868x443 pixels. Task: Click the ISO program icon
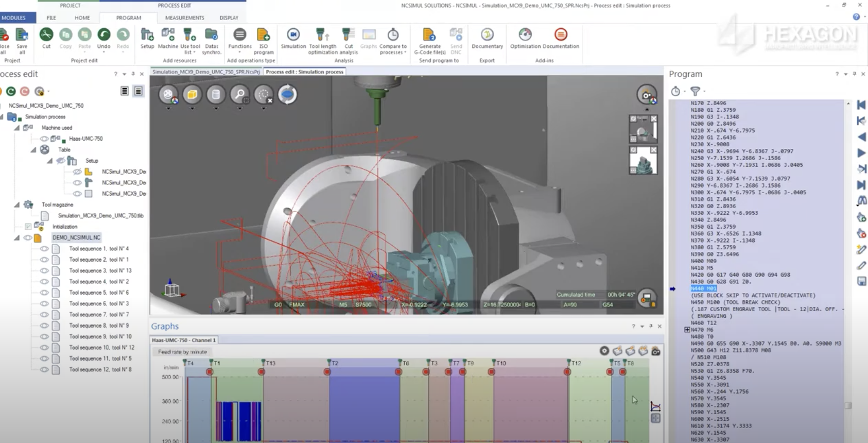[x=263, y=35]
